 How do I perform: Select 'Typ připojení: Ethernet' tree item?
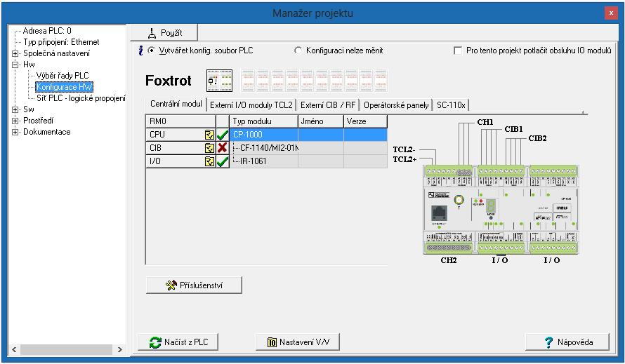click(x=61, y=42)
